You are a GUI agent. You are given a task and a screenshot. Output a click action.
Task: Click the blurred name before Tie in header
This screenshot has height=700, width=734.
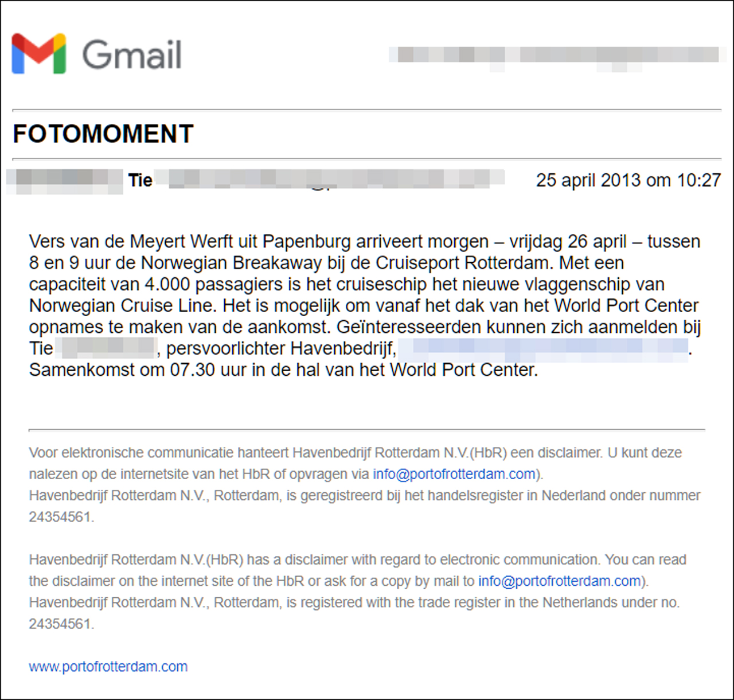pos(65,180)
